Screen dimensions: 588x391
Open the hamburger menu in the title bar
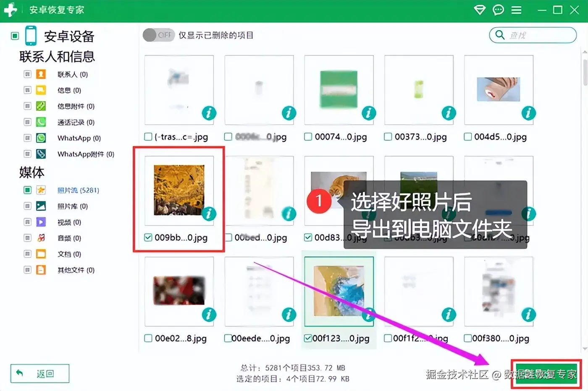click(x=517, y=10)
